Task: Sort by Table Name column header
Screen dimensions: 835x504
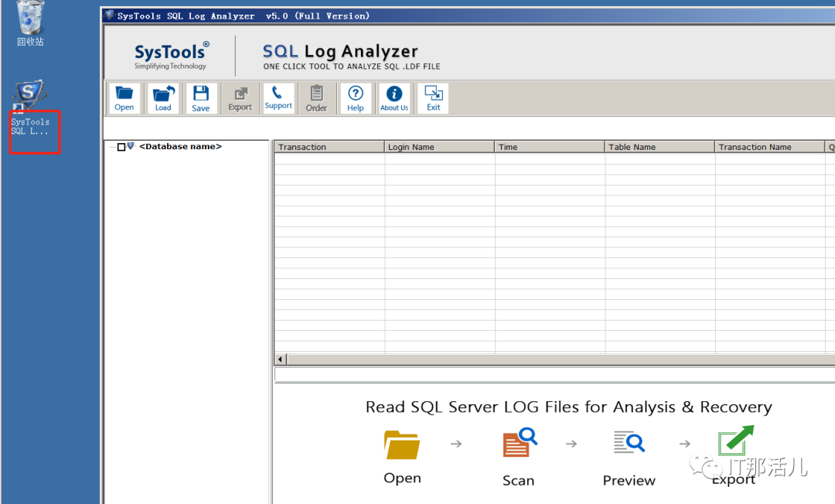Action: tap(659, 147)
